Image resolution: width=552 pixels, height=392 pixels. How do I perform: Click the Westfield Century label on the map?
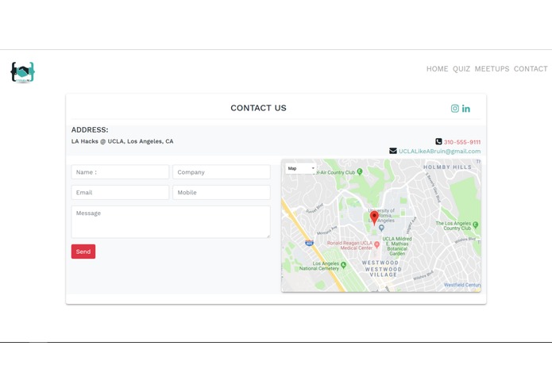coord(462,285)
